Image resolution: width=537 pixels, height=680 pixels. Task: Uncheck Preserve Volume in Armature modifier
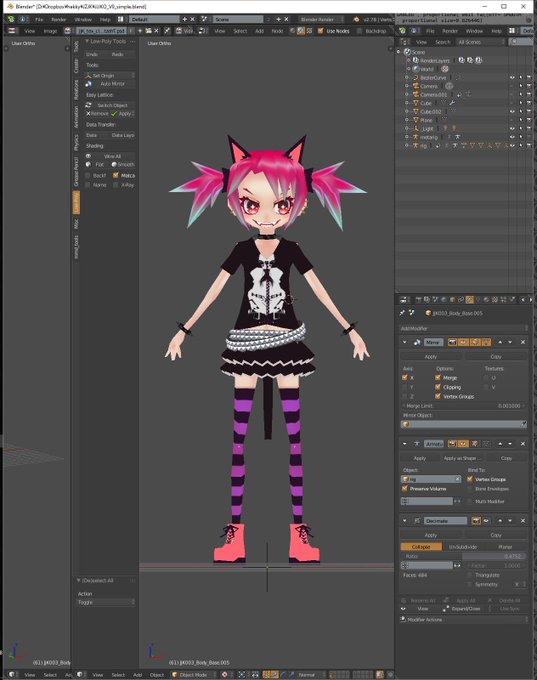point(405,489)
